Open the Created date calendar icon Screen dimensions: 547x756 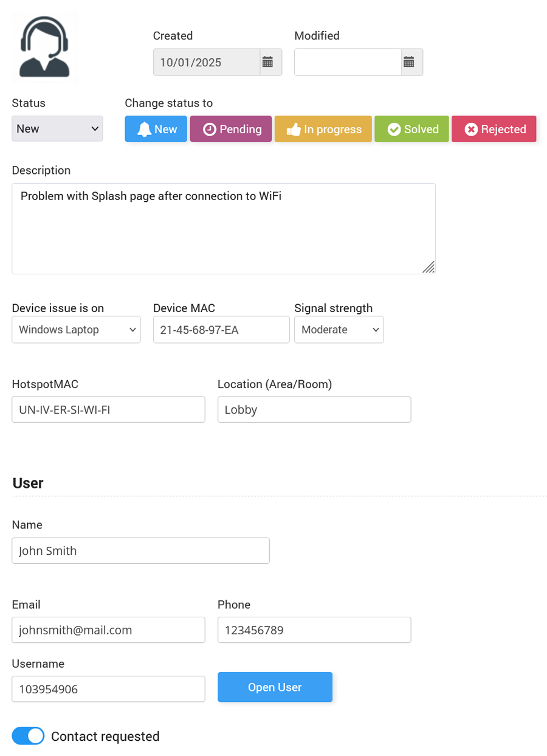pos(267,62)
